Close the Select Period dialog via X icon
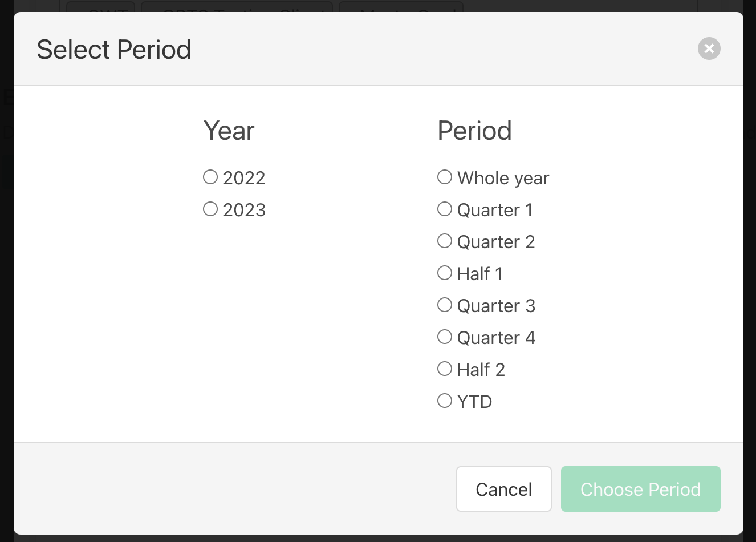The width and height of the screenshot is (756, 542). [709, 48]
